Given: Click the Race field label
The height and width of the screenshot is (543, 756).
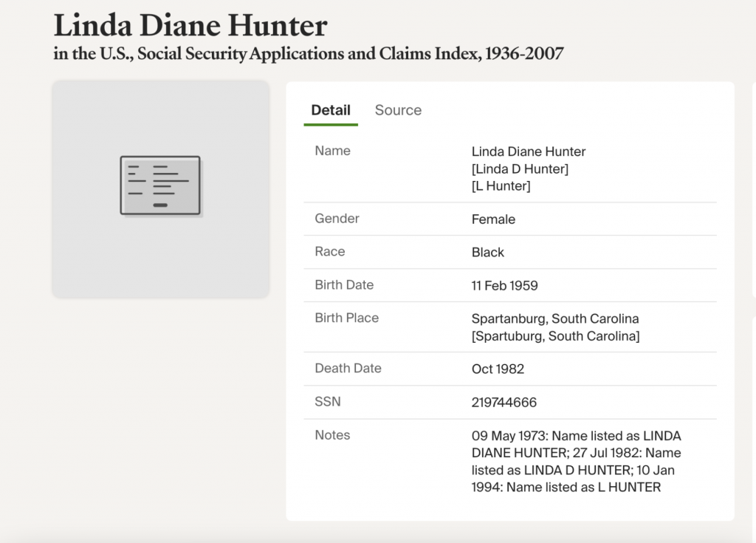Looking at the screenshot, I should tap(329, 252).
